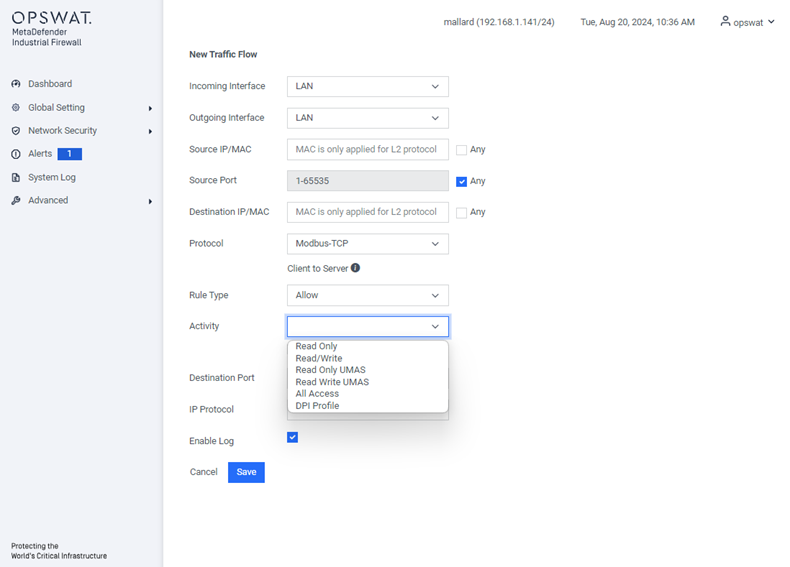The width and height of the screenshot is (790, 567).
Task: Enable the Source IP/MAC Any checkbox
Action: pyautogui.click(x=461, y=150)
